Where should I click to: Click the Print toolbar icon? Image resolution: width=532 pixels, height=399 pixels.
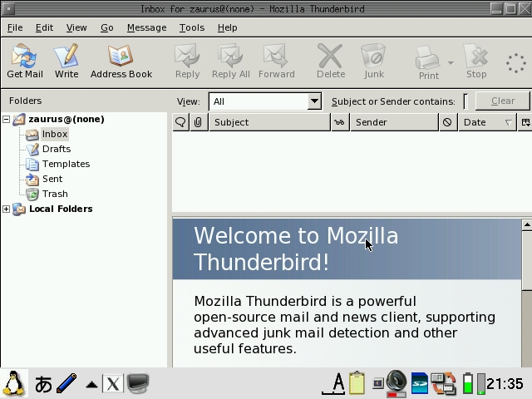click(428, 62)
